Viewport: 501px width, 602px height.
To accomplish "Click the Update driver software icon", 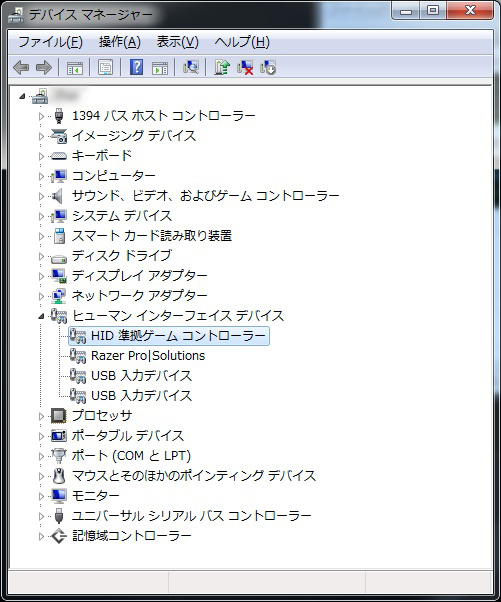I will click(x=222, y=67).
